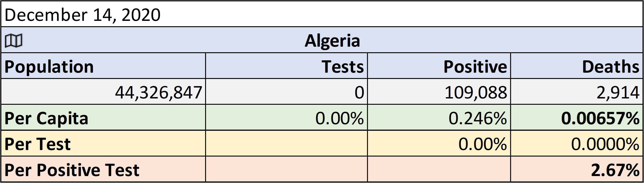Select the Deaths column header
This screenshot has height=183, width=644.
(x=577, y=66)
